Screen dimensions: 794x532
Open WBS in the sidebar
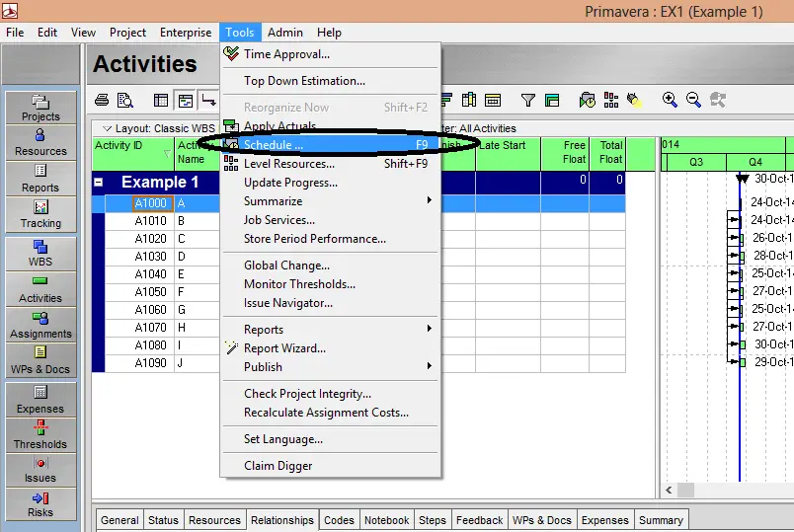[40, 254]
